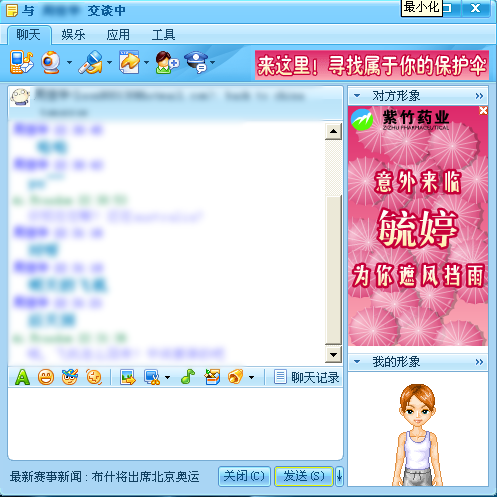Click the gift box icon
Screen dimensions: 497x497
click(x=212, y=377)
